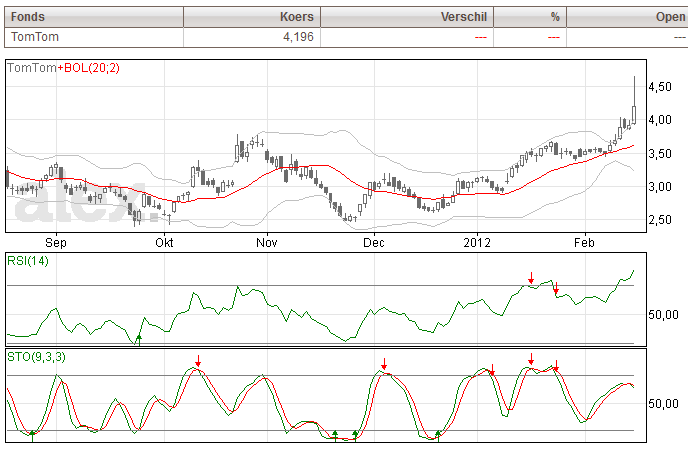Click the 4,00 price axis label
Image resolution: width=688 pixels, height=451 pixels.
point(660,120)
